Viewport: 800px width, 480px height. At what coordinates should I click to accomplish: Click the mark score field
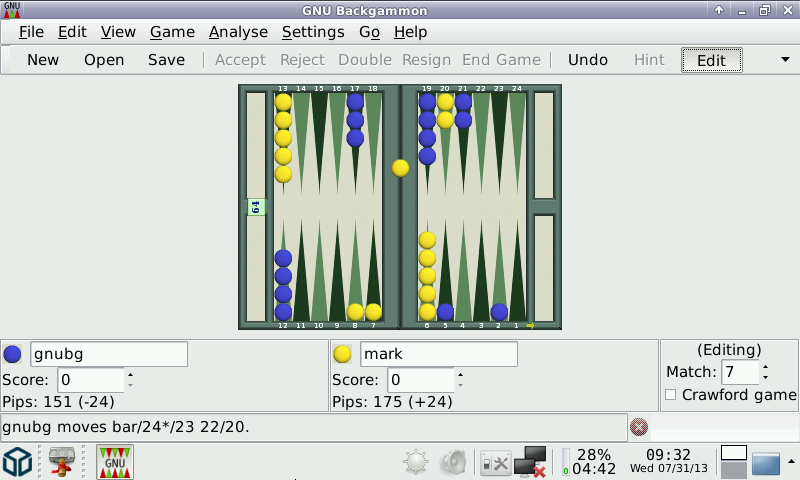click(x=421, y=380)
